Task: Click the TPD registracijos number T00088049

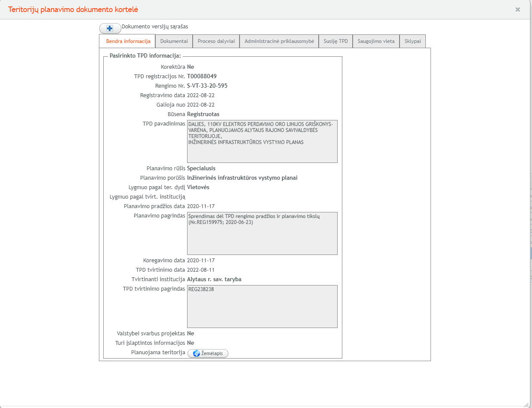Action: coord(202,77)
